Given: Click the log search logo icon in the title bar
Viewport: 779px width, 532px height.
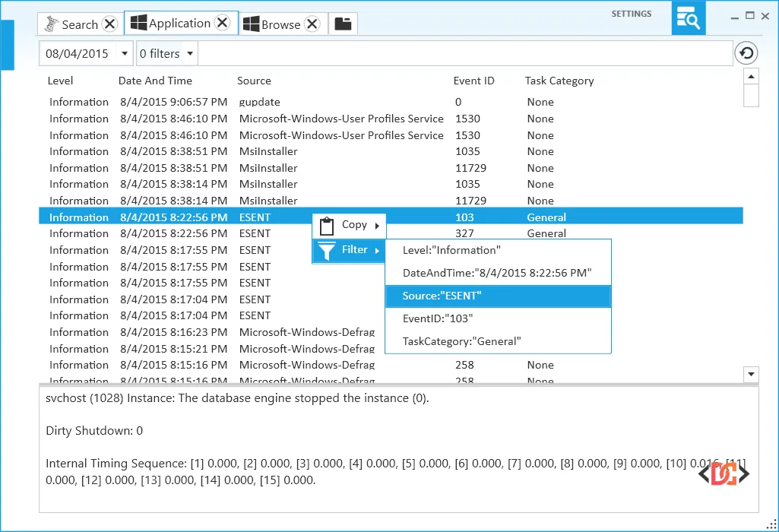Looking at the screenshot, I should point(688,17).
